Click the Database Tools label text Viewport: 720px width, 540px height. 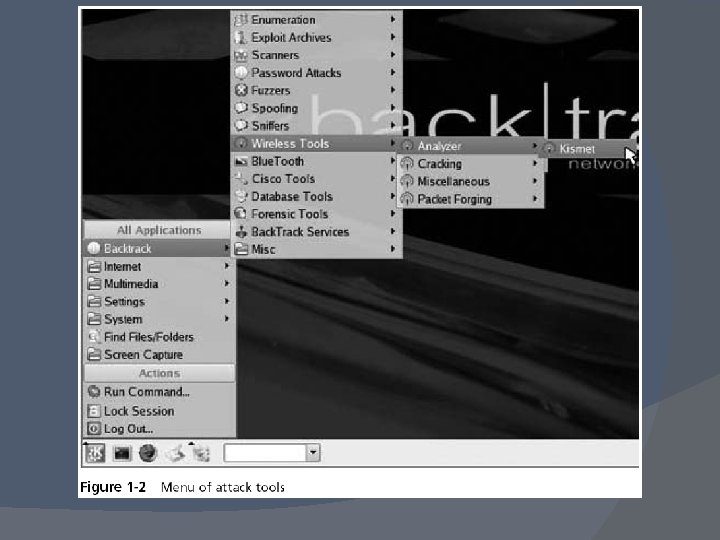click(292, 197)
